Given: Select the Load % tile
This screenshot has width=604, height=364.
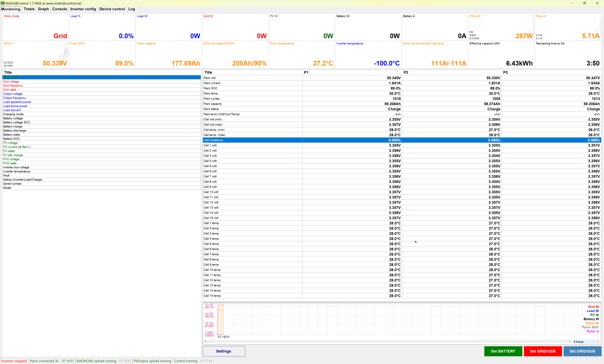Looking at the screenshot, I should [x=102, y=27].
